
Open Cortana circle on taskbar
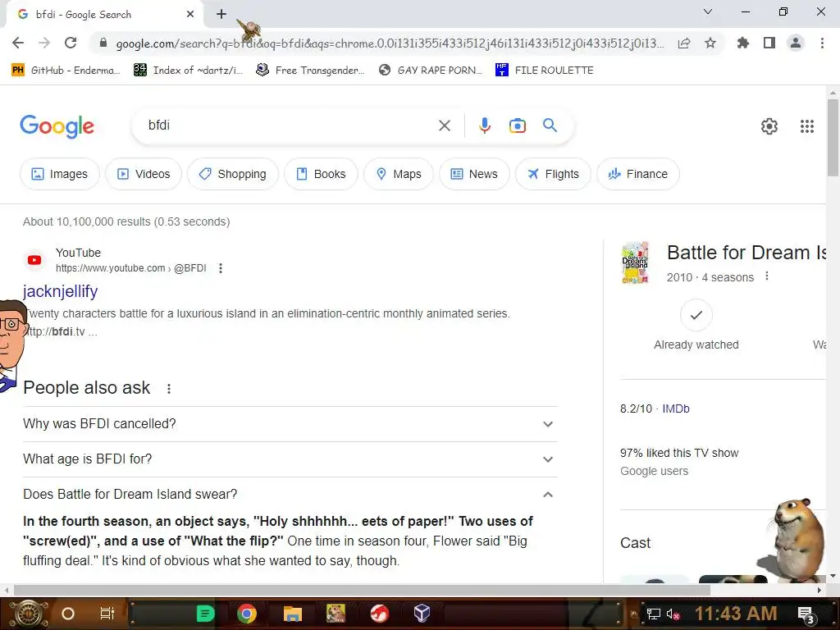(67, 614)
